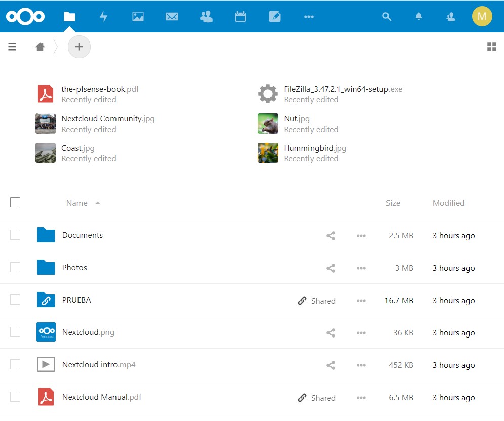This screenshot has width=504, height=421.
Task: Click the Documents folder icon
Action: pyautogui.click(x=46, y=235)
